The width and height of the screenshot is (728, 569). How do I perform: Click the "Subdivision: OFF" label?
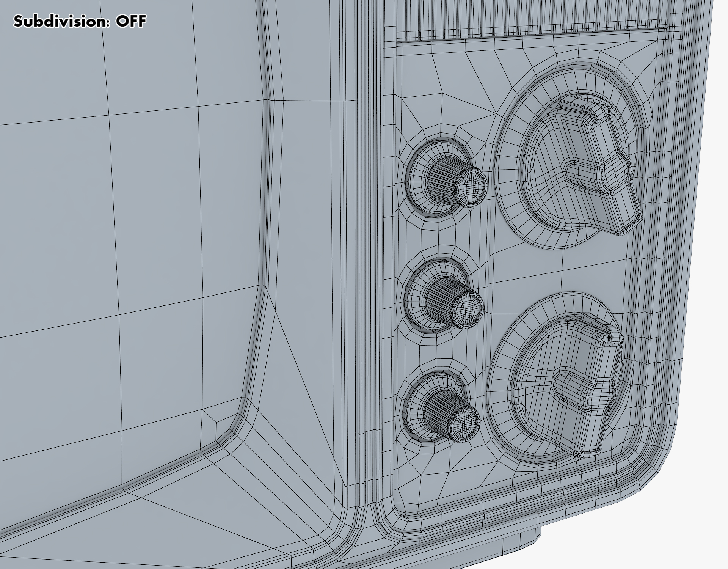tap(80, 21)
